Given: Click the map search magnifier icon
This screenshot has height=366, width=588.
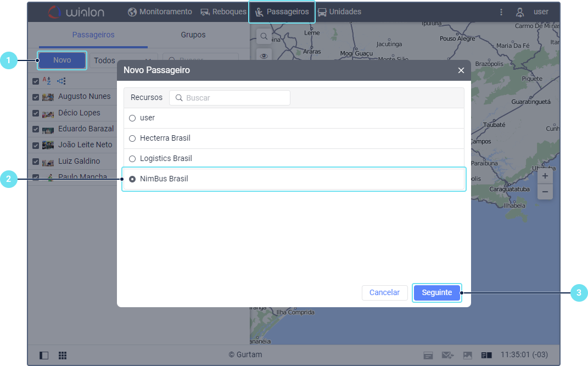Looking at the screenshot, I should 264,36.
